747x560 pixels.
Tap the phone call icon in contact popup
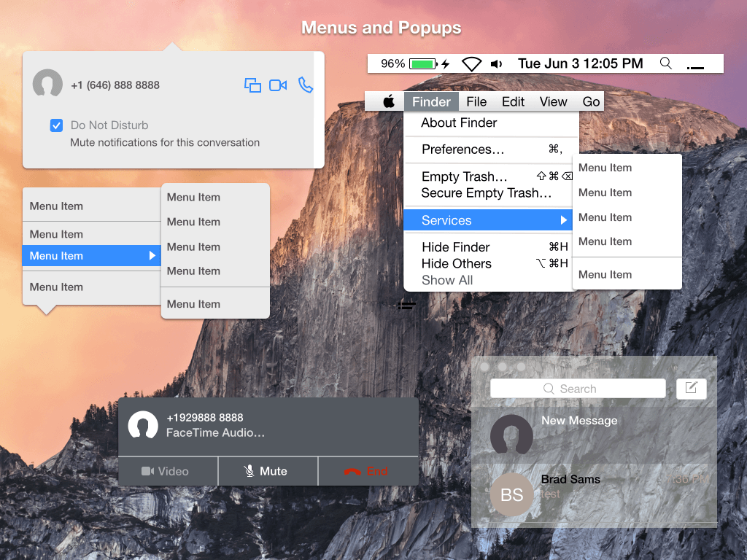click(x=306, y=85)
